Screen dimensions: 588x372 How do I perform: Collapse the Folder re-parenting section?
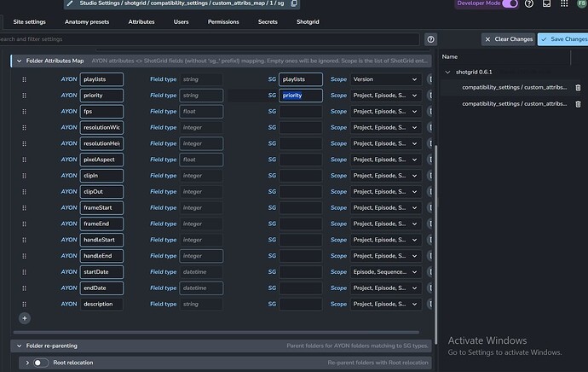[x=19, y=346]
